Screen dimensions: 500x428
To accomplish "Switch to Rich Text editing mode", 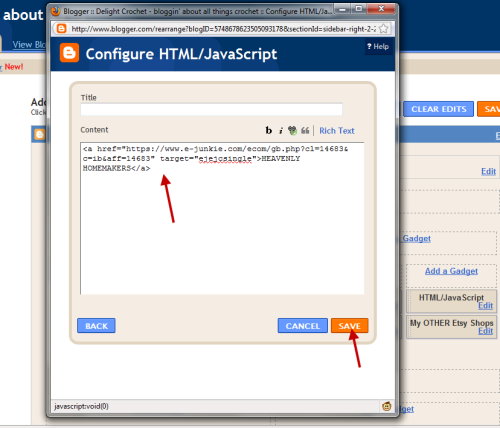I will point(337,131).
